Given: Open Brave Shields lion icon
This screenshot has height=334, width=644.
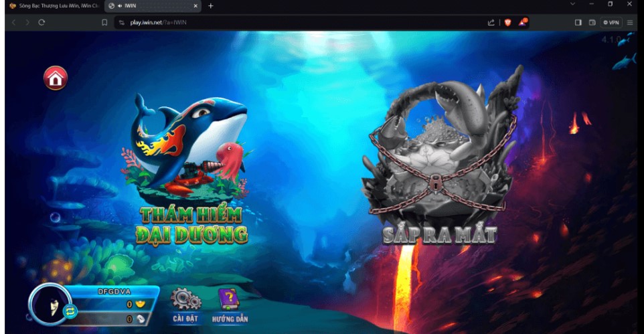Looking at the screenshot, I should [507, 22].
